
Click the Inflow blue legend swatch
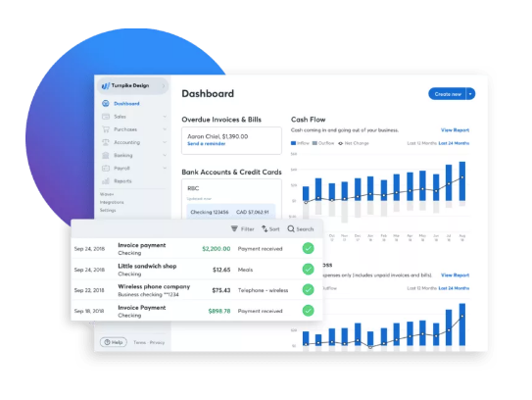pos(293,143)
